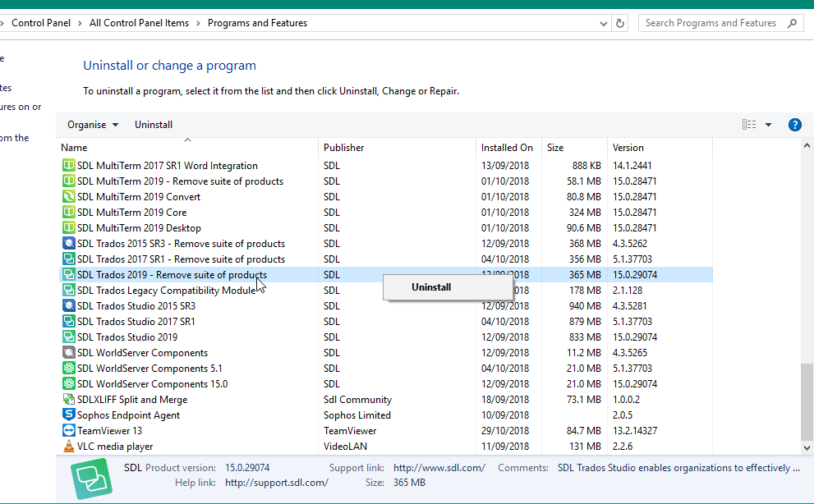The width and height of the screenshot is (814, 504).
Task: Click the 940 MB size cell
Action: [x=585, y=305]
